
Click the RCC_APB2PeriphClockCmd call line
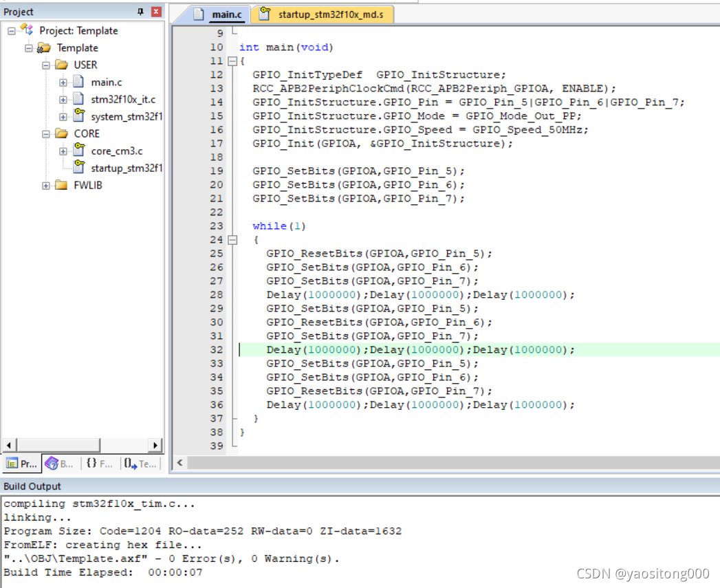coord(434,89)
